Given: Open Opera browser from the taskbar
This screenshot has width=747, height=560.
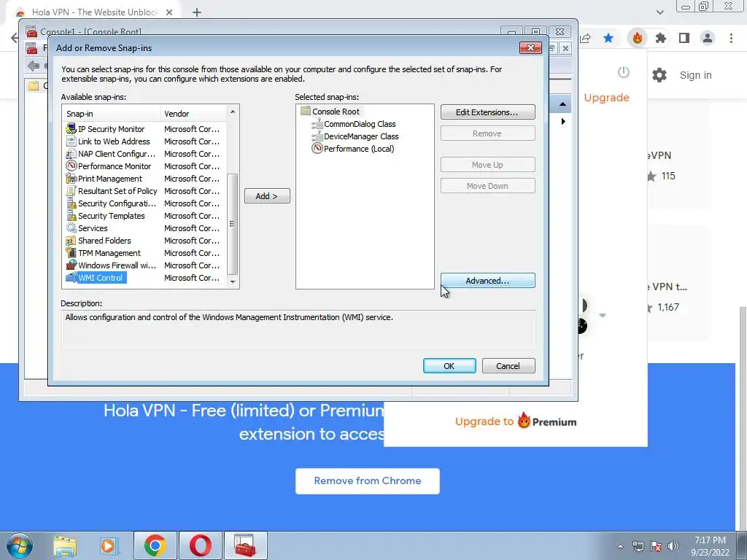Looking at the screenshot, I should (200, 545).
